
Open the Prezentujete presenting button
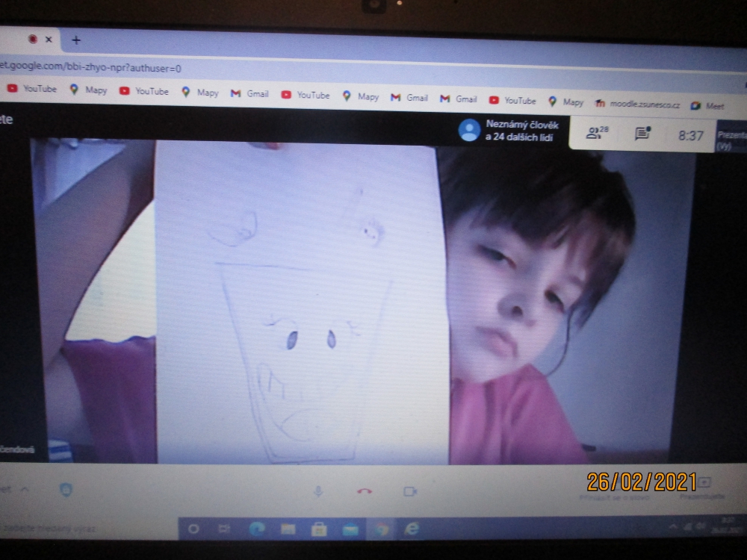point(701,489)
